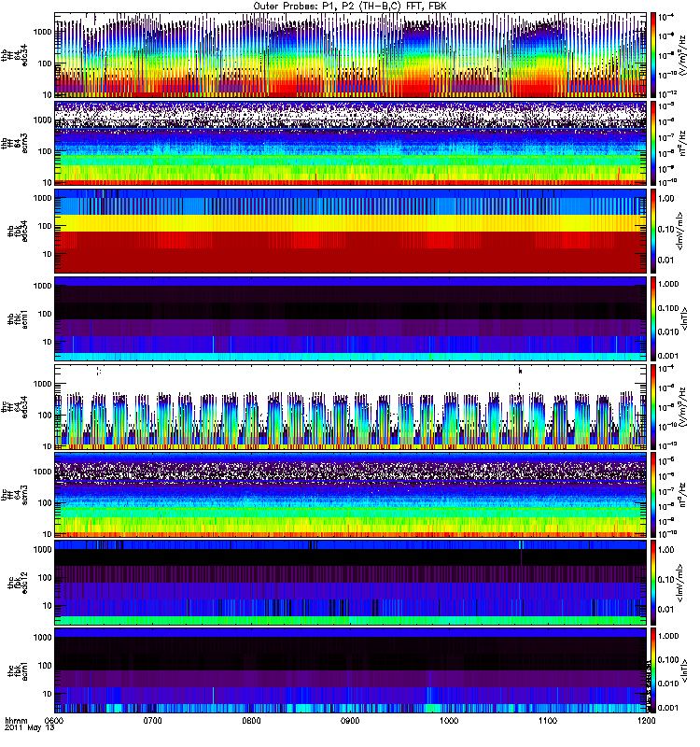The image size is (700, 747).
Task: Select the top thb fft edc34 spectrogram panel
Action: 350,55
